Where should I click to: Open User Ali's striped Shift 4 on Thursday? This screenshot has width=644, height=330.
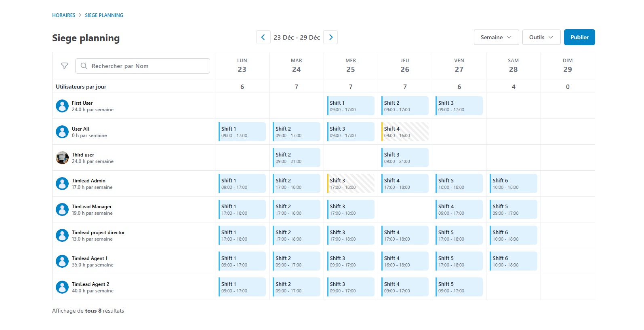tap(405, 132)
